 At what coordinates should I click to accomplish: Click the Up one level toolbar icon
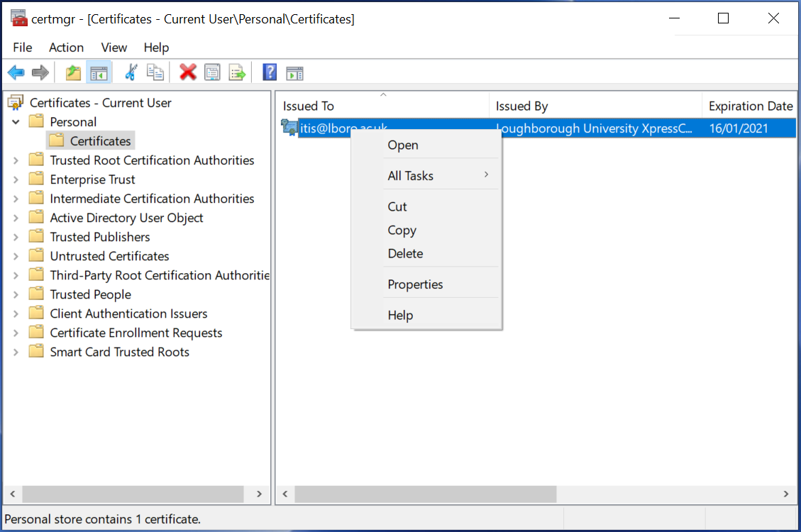[72, 72]
